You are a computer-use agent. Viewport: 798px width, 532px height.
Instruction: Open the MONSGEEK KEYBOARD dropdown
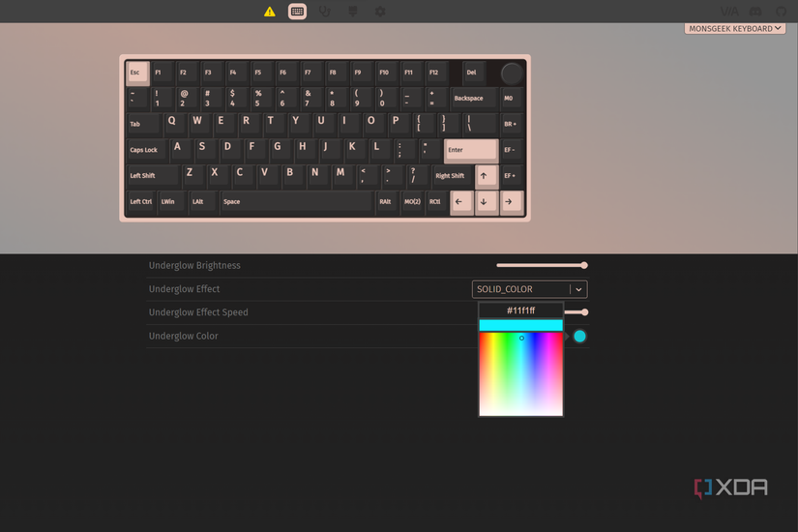[x=735, y=28]
